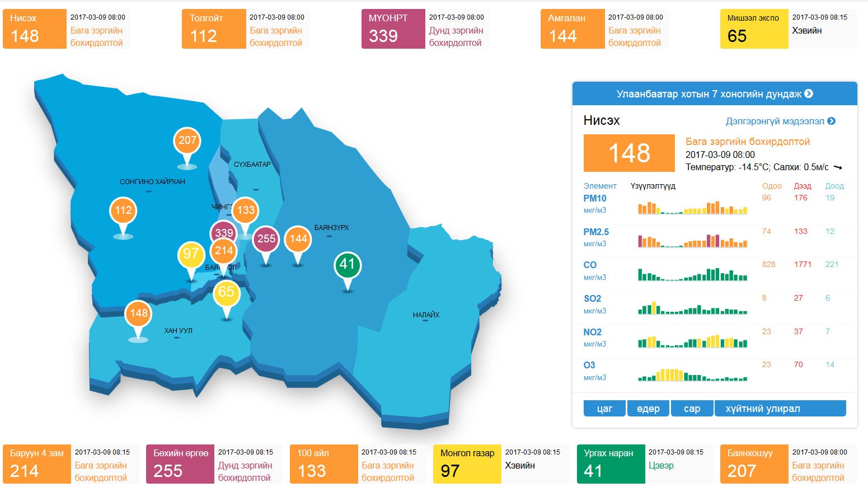868x487 pixels.
Task: Click the large orange 148 index box
Action: pyautogui.click(x=629, y=153)
